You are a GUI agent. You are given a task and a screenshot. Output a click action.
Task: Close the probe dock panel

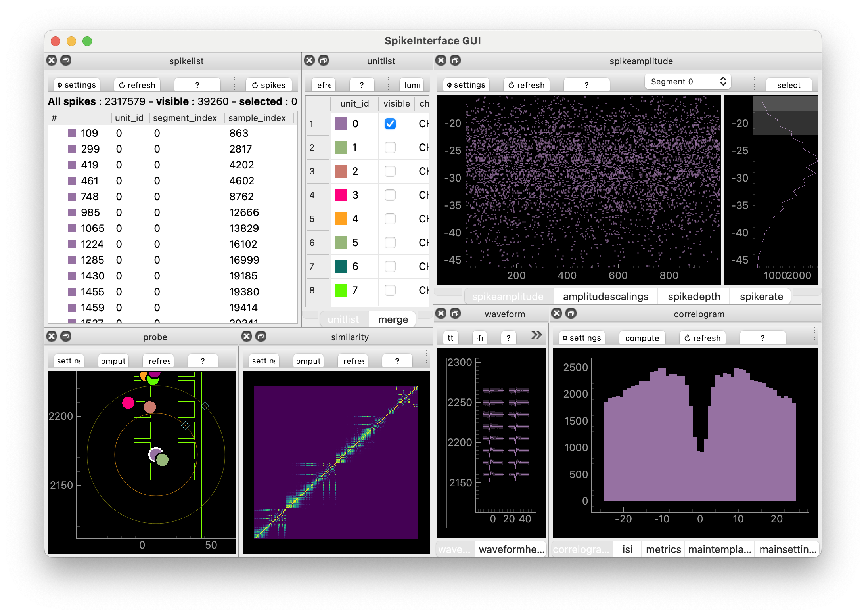(52, 337)
